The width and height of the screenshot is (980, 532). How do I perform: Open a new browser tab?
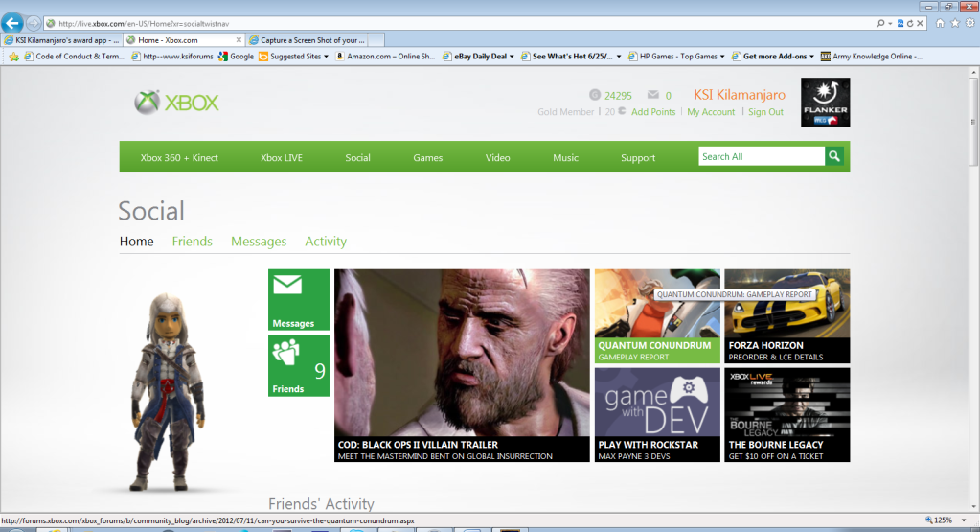(376, 40)
